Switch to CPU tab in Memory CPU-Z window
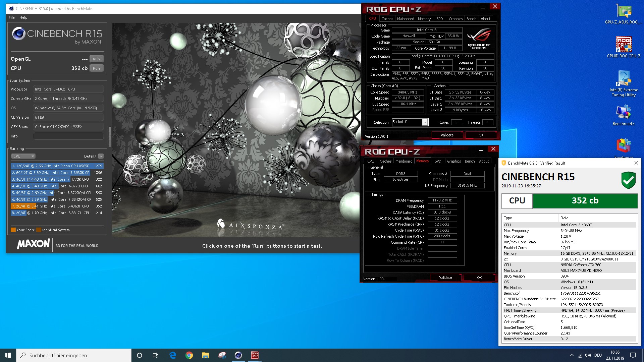Image resolution: width=644 pixels, height=362 pixels. coord(371,161)
